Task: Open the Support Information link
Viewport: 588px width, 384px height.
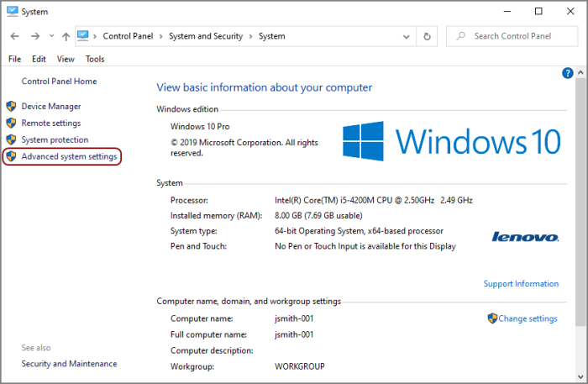Action: pyautogui.click(x=521, y=284)
